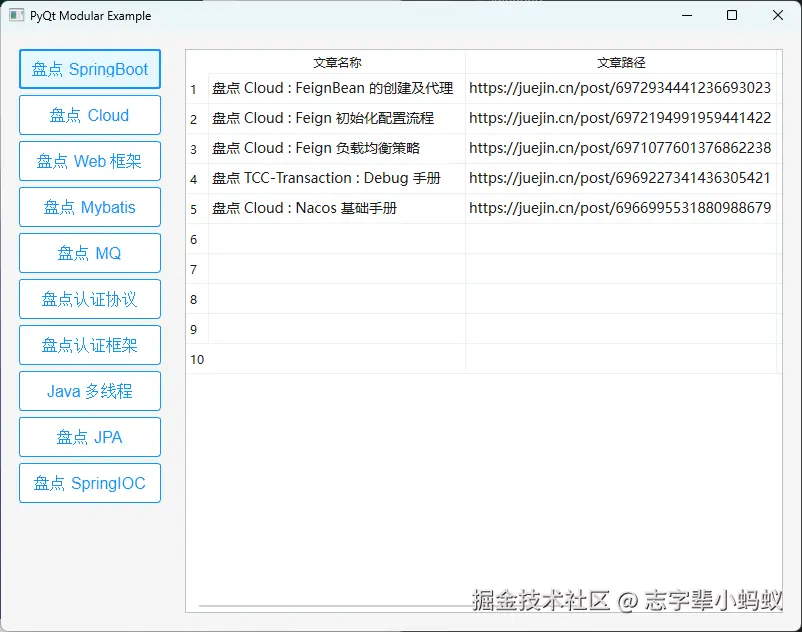This screenshot has height=632, width=802.
Task: Click the 盘点 SpringIOC button
Action: [x=90, y=483]
